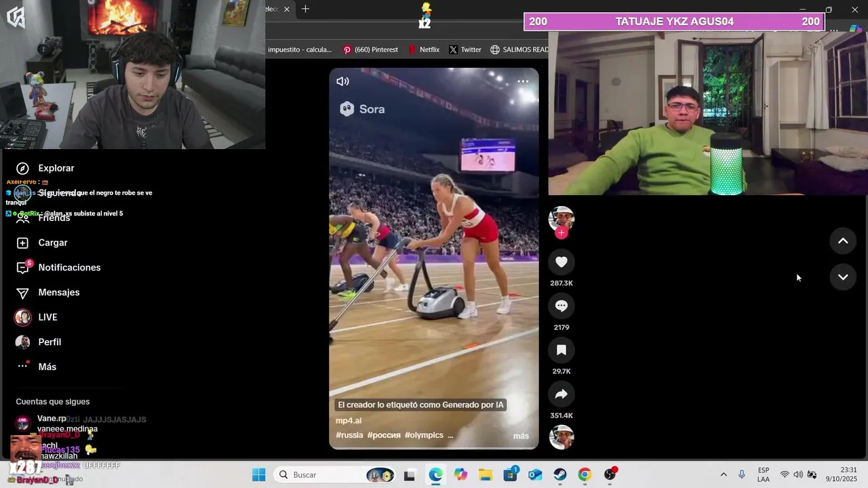Open the LIVE section avatar icon
The width and height of the screenshot is (868, 488).
pyautogui.click(x=23, y=317)
